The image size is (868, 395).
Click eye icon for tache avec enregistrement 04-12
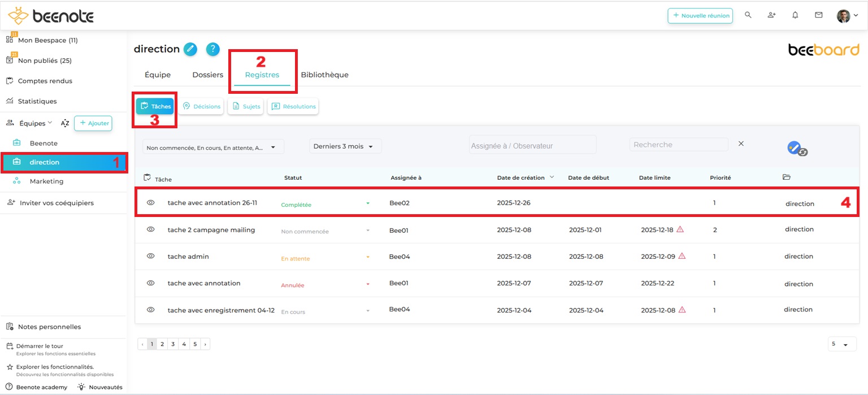tap(151, 310)
